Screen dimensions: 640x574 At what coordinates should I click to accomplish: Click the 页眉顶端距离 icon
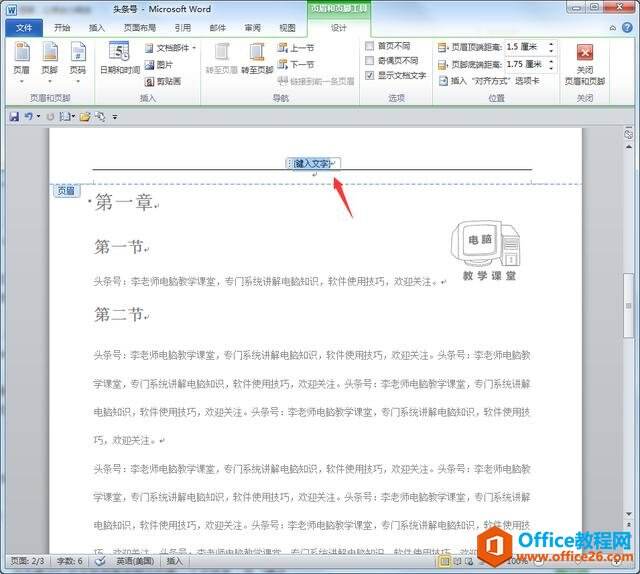[x=442, y=48]
